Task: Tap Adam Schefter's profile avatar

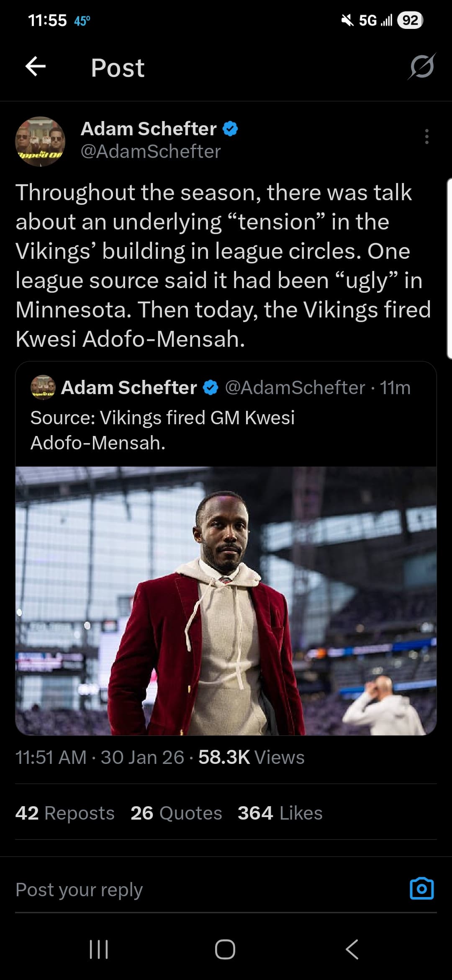Action: coord(40,141)
